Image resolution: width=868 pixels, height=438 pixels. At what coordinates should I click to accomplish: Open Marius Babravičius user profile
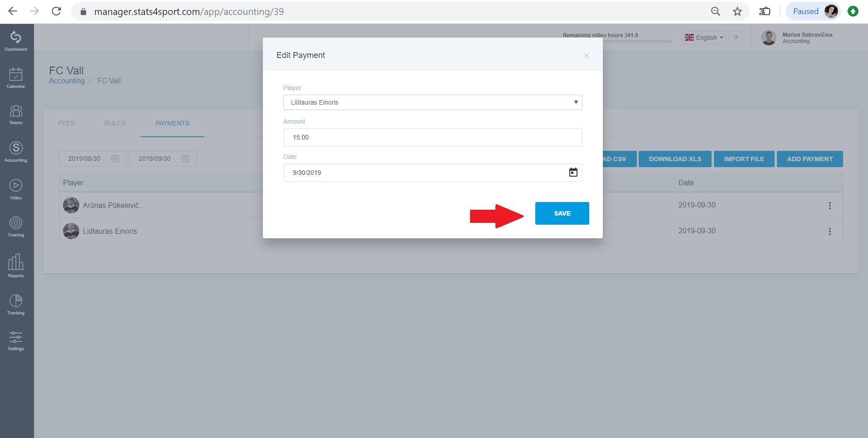(797, 38)
